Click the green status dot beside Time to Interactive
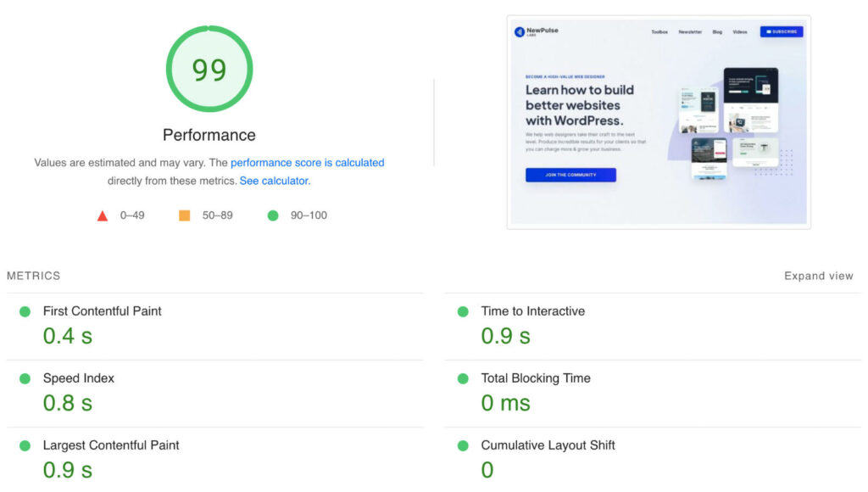The height and width of the screenshot is (492, 868). point(463,311)
